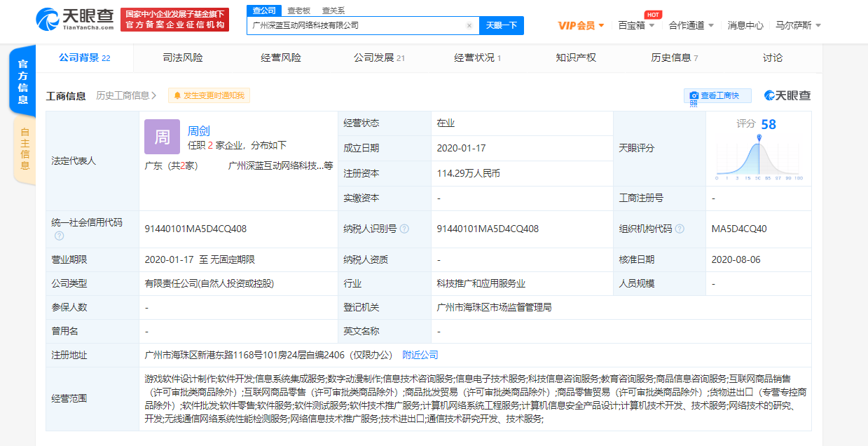Open the 附近公司 link beside the address
The image size is (868, 446).
click(x=420, y=354)
